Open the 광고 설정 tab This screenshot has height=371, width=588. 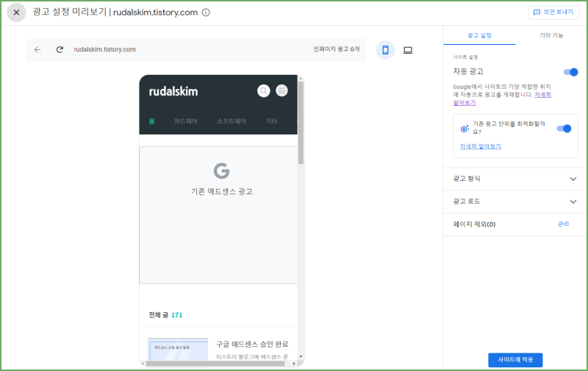(479, 35)
